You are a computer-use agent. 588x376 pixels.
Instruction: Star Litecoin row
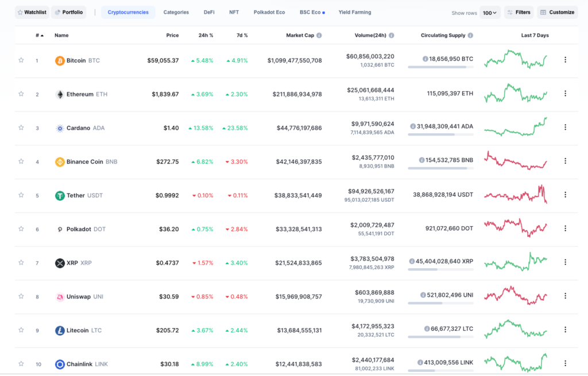21,330
